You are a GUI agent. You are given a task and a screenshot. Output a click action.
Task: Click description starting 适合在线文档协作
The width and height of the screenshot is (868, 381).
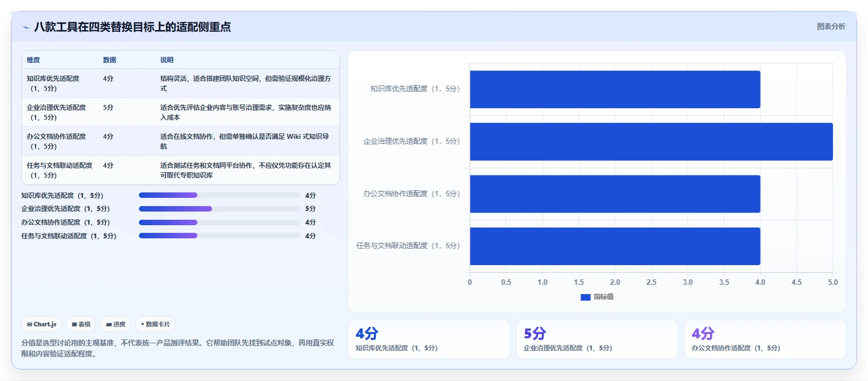245,142
